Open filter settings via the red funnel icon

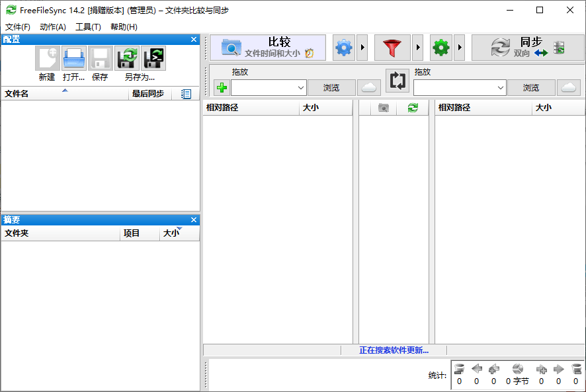point(393,48)
